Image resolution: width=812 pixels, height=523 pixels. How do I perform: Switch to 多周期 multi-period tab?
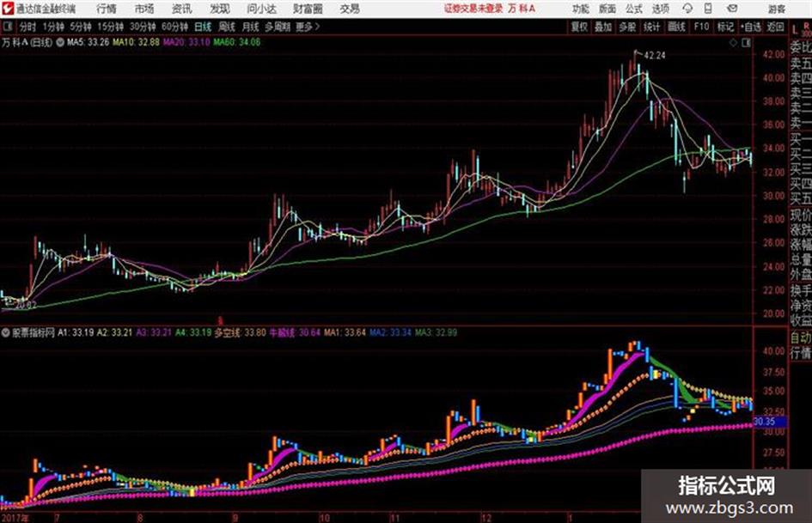tap(278, 27)
